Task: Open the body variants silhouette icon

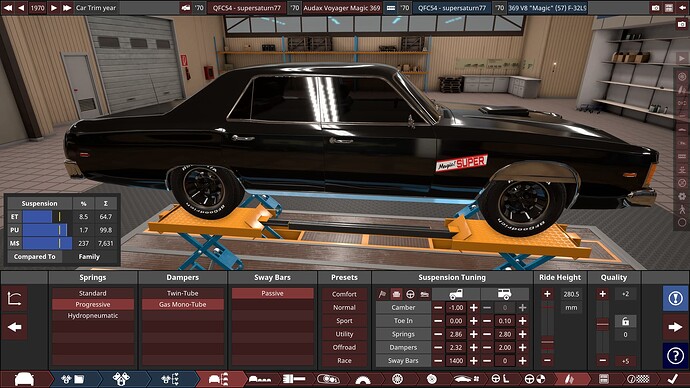Action: (260, 379)
